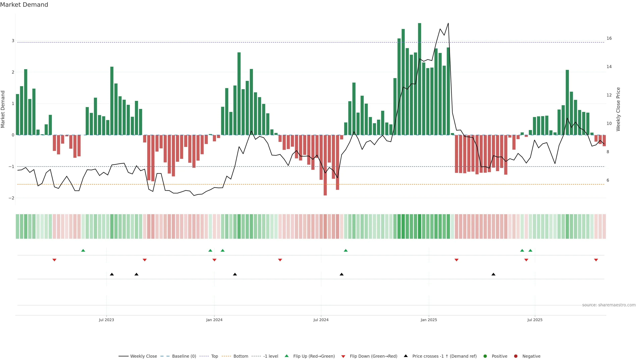Toggle the -1 level legend entry
Image resolution: width=644 pixels, height=362 pixels.
tap(271, 356)
